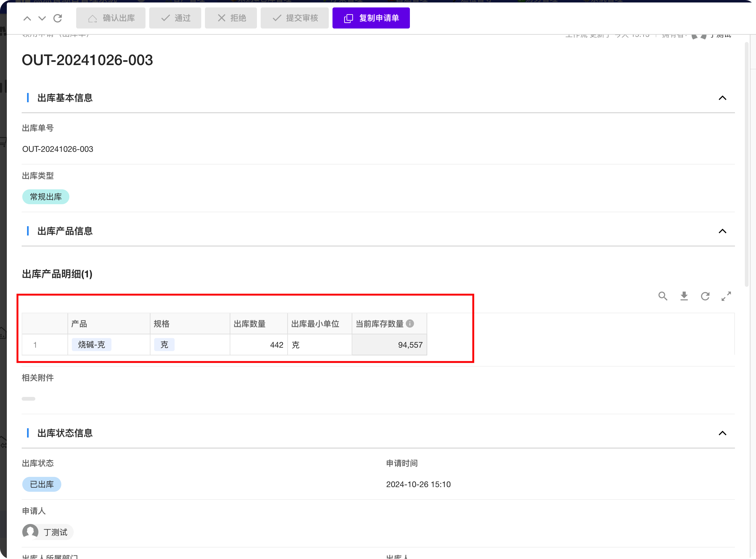Viewport: 756px width, 559px height.
Task: Refresh the product detail table
Action: point(705,297)
